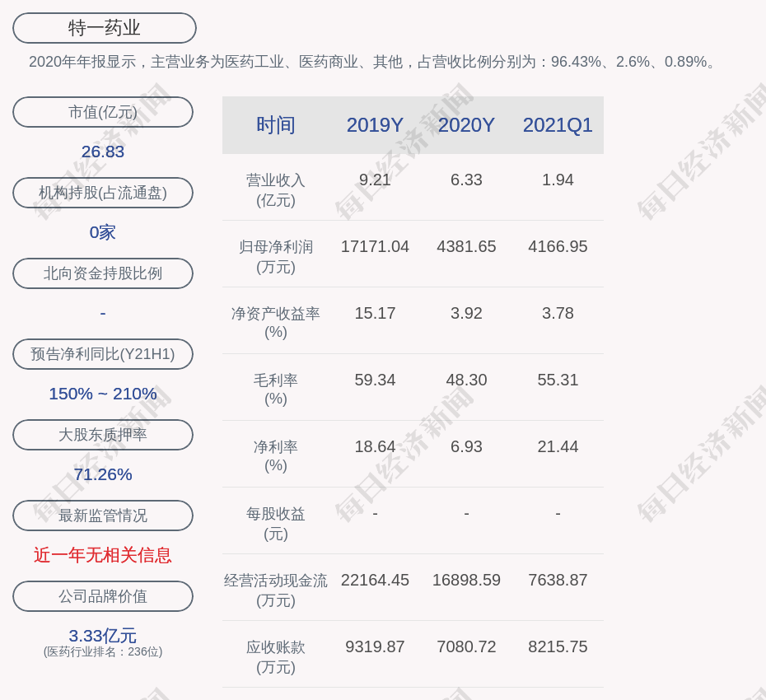766x700 pixels.
Task: Click the 大股东质押率 label pill
Action: coord(103,434)
